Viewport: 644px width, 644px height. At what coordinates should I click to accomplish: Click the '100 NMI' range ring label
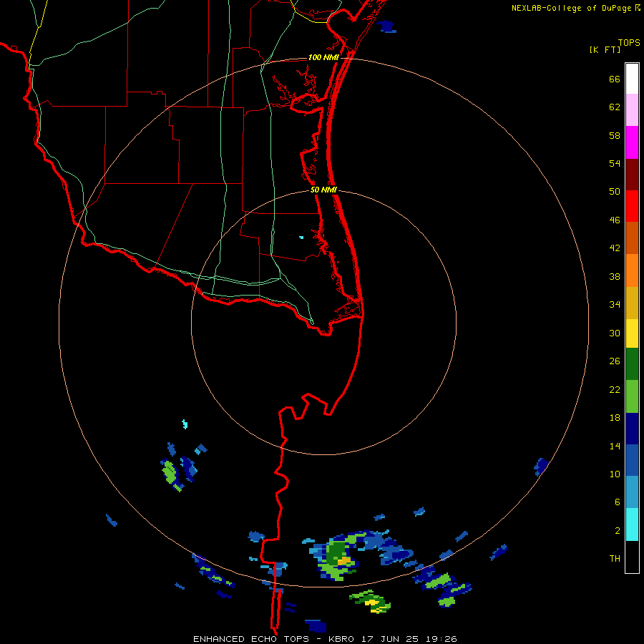tap(323, 57)
